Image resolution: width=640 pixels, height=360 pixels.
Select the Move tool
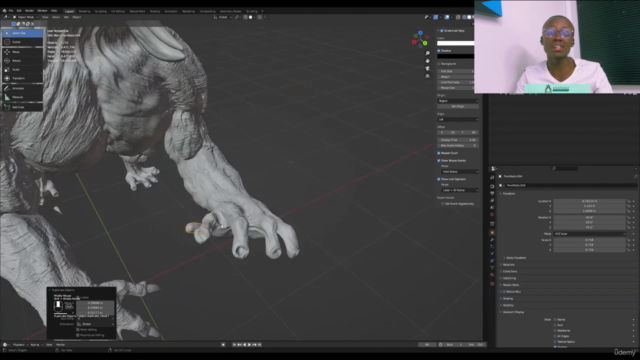coord(22,52)
